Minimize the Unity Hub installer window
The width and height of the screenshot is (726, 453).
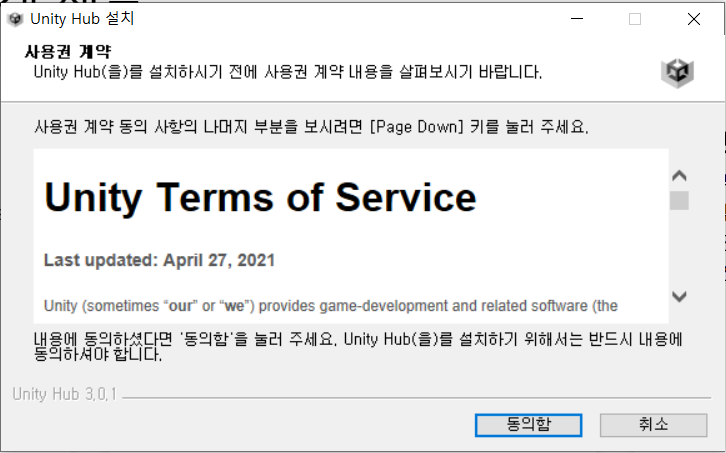click(577, 19)
